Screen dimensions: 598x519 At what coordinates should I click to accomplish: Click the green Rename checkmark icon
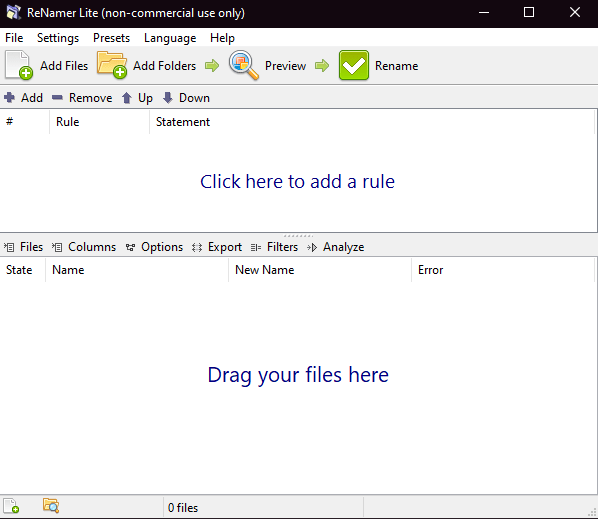point(354,65)
